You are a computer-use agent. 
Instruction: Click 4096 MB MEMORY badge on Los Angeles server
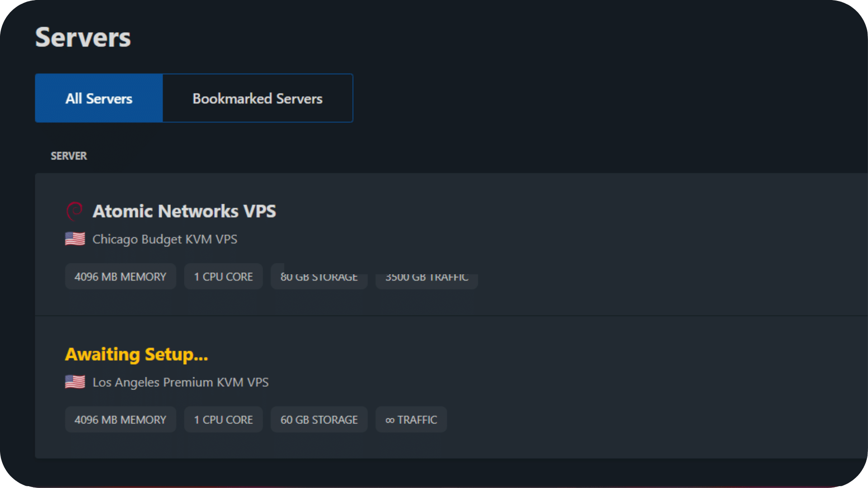[x=120, y=420]
